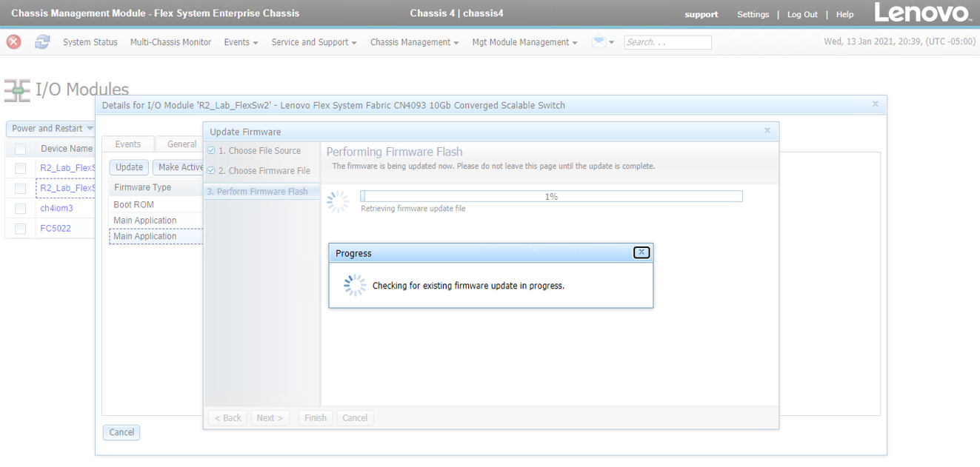Switch to the Events tab in module details
The height and width of the screenshot is (467, 980).
click(128, 144)
